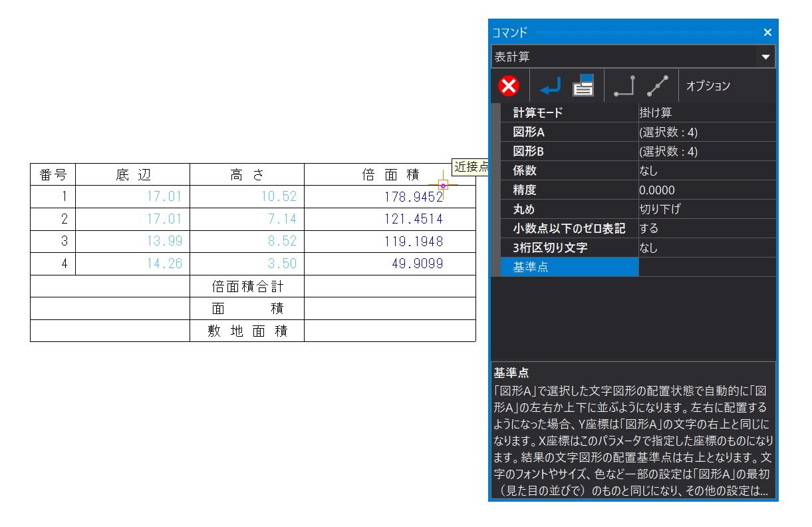Viewport: 812px width, 527px height.
Task: Close the コマンド panel
Action: 767,32
